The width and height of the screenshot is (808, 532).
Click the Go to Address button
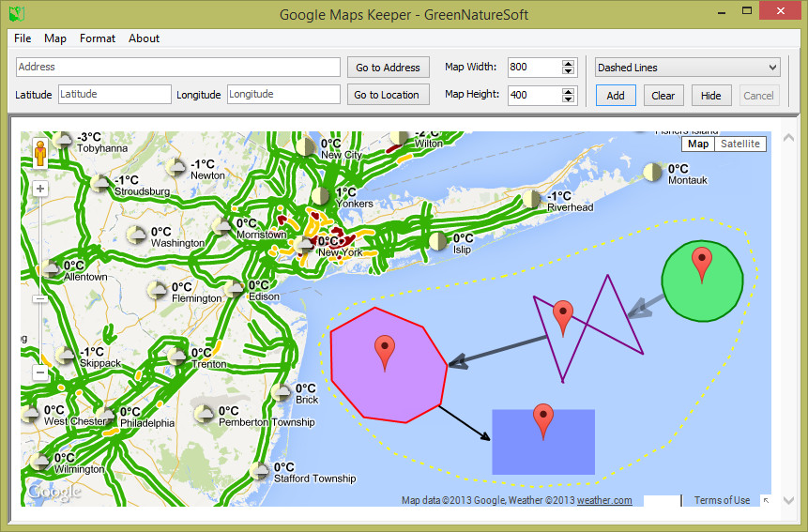(388, 68)
